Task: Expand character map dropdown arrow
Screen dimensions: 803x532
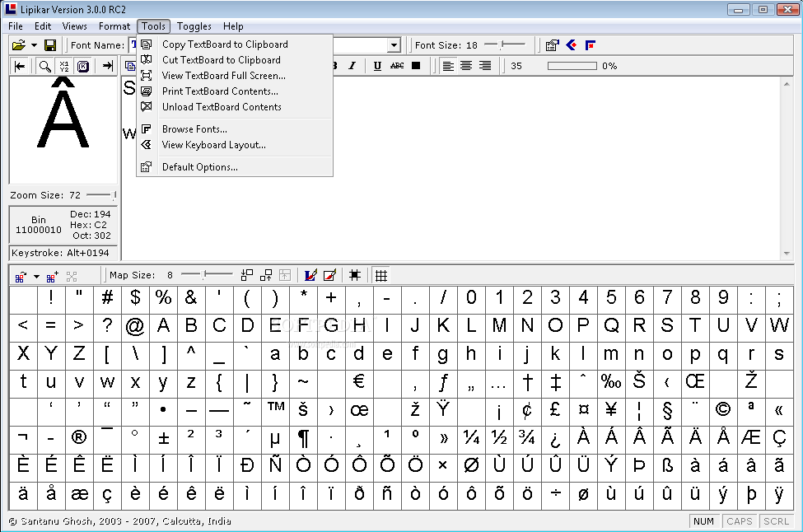Action: (36, 277)
